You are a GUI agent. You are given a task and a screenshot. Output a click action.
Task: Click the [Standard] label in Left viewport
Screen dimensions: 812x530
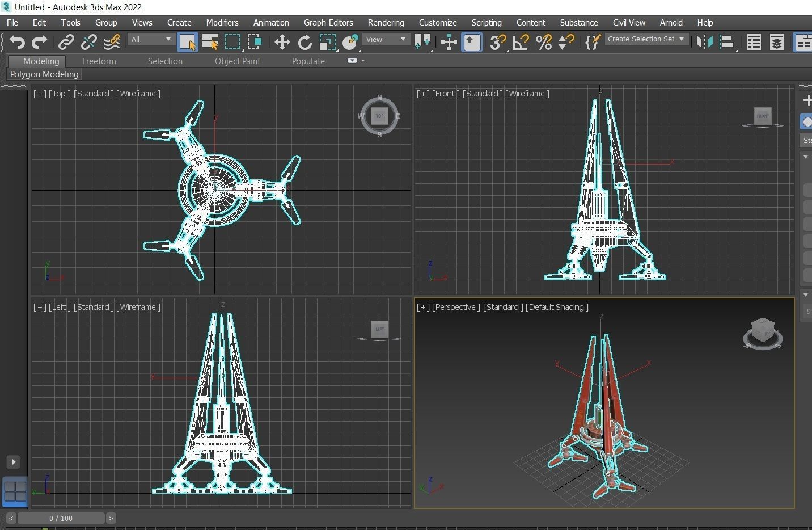(x=94, y=307)
